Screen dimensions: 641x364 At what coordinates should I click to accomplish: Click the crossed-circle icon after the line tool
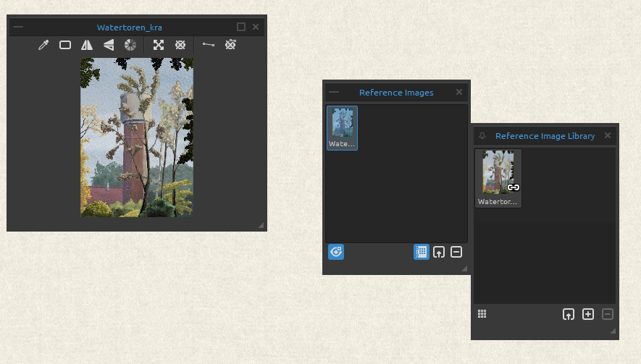230,45
